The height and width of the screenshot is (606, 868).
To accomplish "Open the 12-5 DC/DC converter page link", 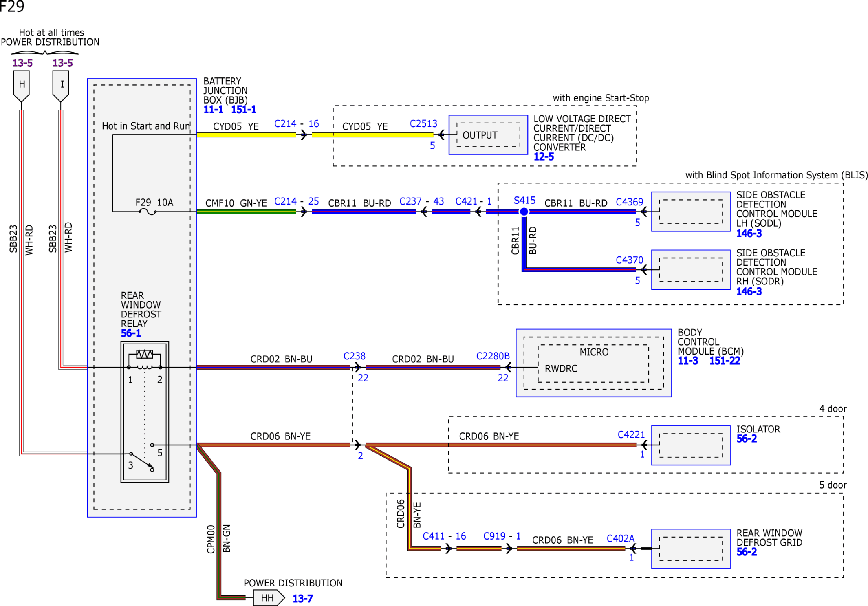I will pyautogui.click(x=544, y=157).
